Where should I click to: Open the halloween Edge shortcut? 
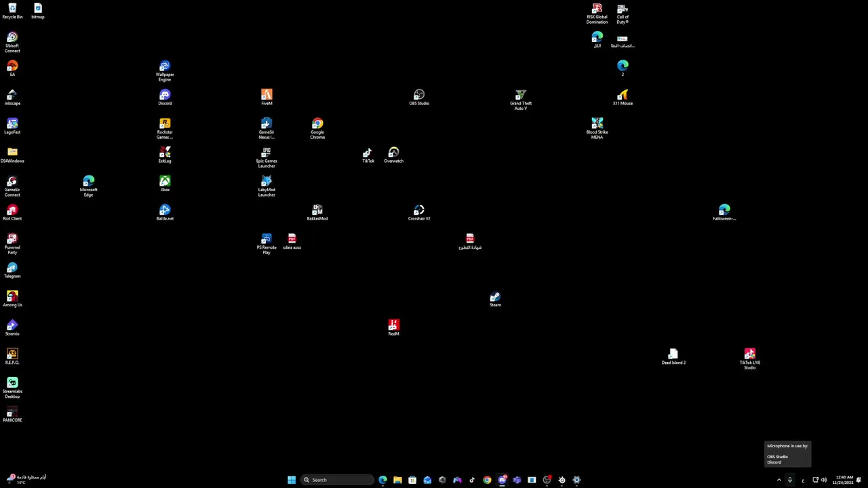(724, 213)
